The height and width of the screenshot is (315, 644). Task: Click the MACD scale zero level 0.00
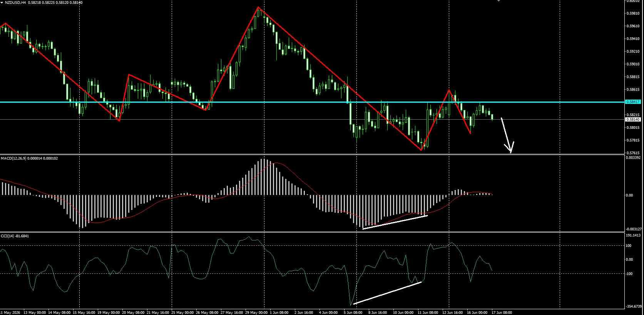[x=629, y=195]
